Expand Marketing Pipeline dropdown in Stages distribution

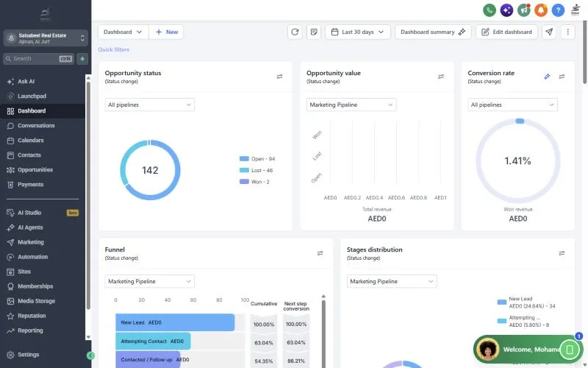(392, 281)
